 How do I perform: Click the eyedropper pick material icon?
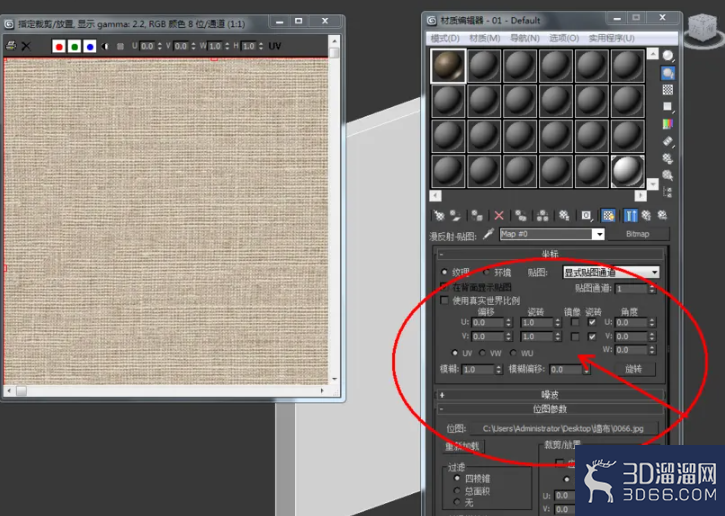pos(489,234)
